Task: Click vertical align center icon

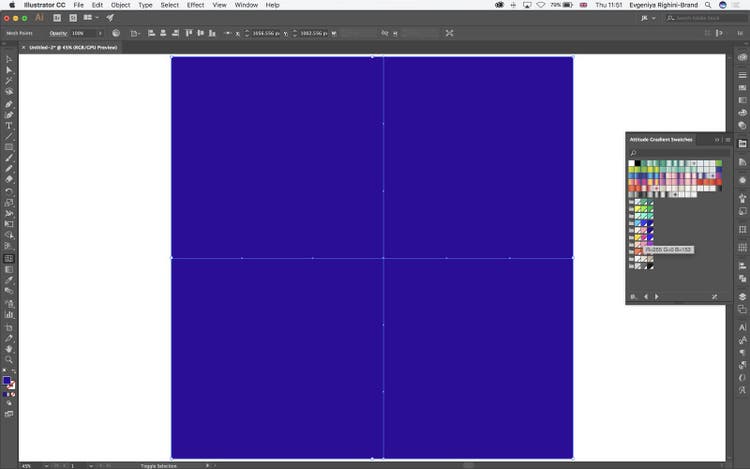Action: (x=200, y=33)
